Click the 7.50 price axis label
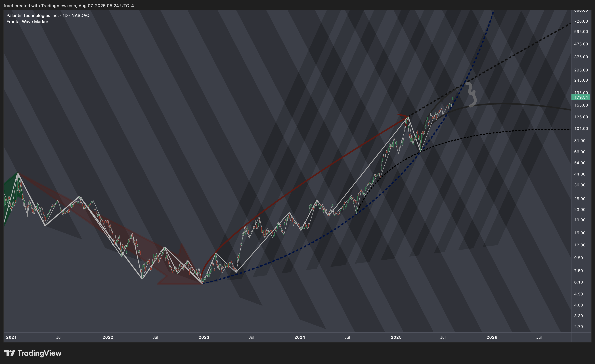Viewport: 595px width, 364px height. pyautogui.click(x=579, y=271)
